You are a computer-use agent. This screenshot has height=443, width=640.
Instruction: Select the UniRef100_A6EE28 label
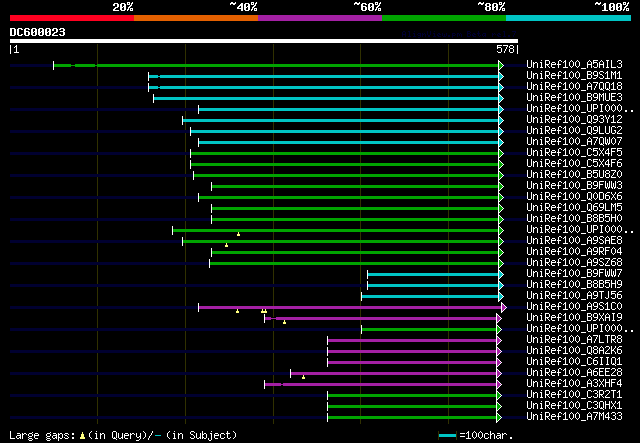pyautogui.click(x=574, y=373)
